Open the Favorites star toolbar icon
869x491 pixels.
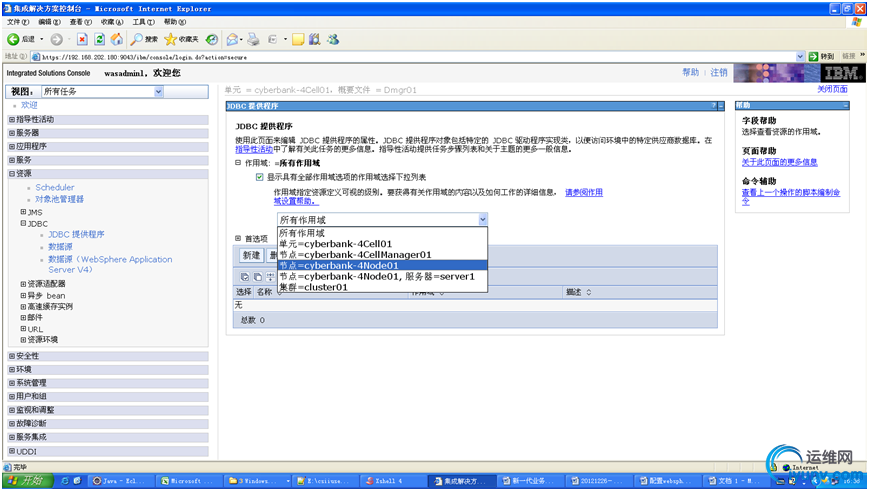pos(171,39)
